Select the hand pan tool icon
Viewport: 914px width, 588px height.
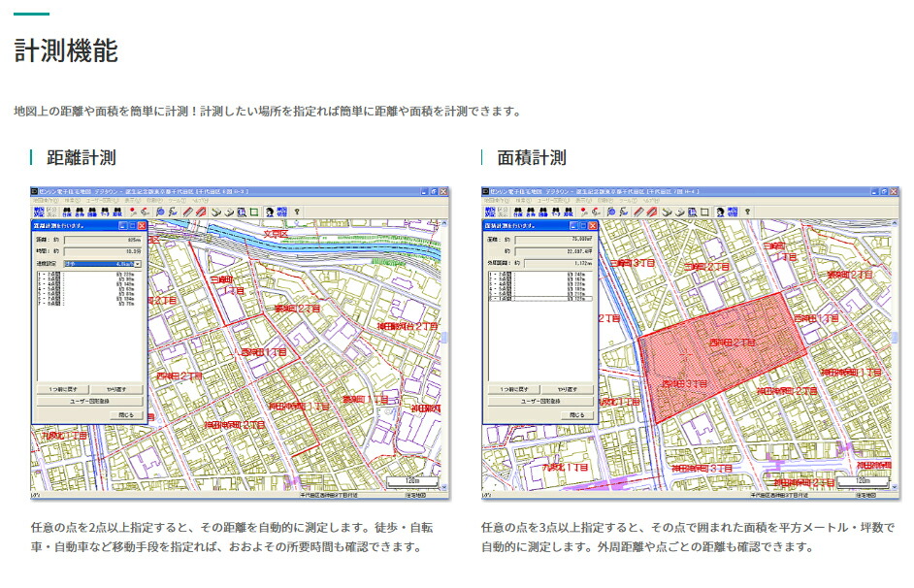pos(229,211)
